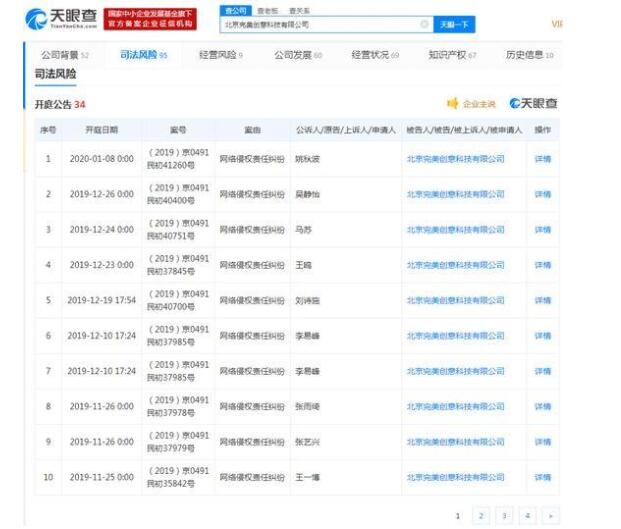This screenshot has height=529, width=621.
Task: Click plaintiff name 王一博 in row 10
Action: [307, 477]
